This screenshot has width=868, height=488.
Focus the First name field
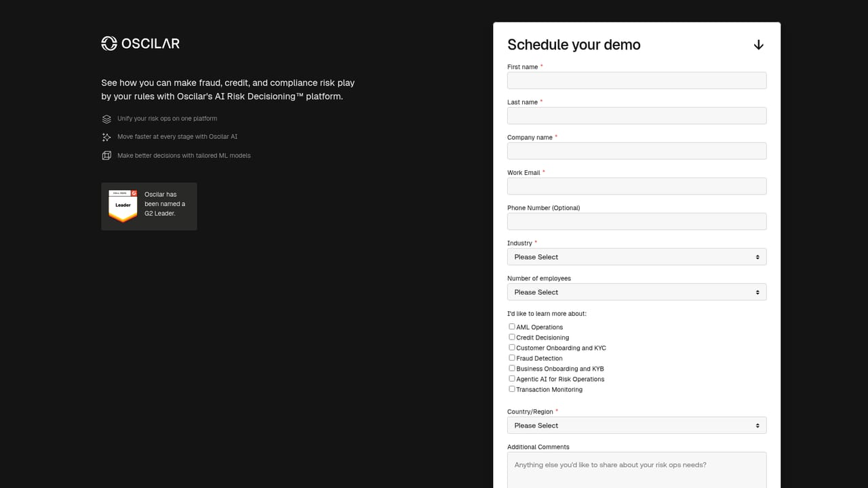(637, 81)
